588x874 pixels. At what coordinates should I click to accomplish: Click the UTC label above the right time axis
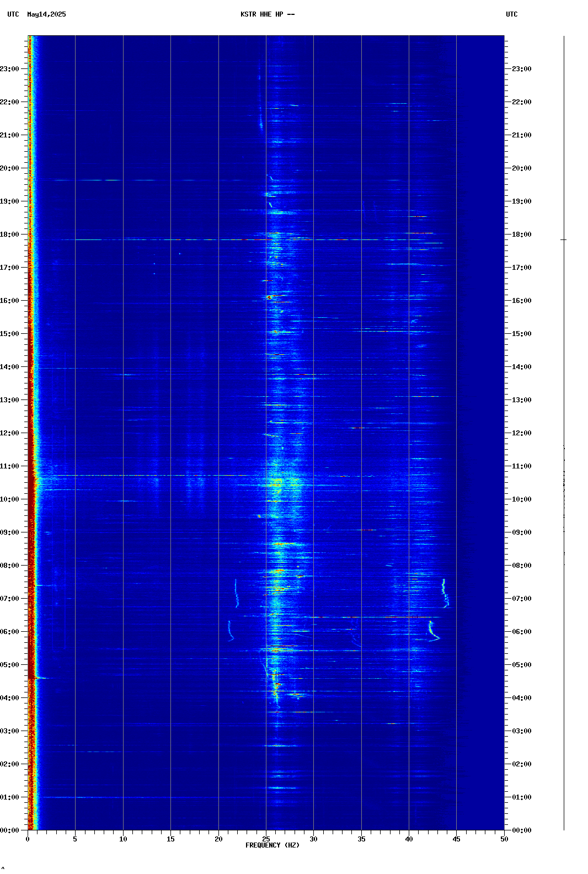pos(512,14)
